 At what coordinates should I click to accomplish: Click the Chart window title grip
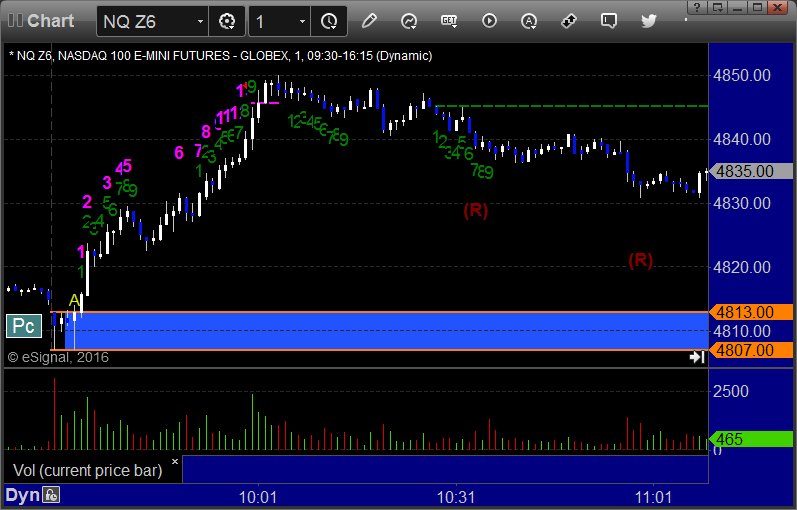pos(15,21)
